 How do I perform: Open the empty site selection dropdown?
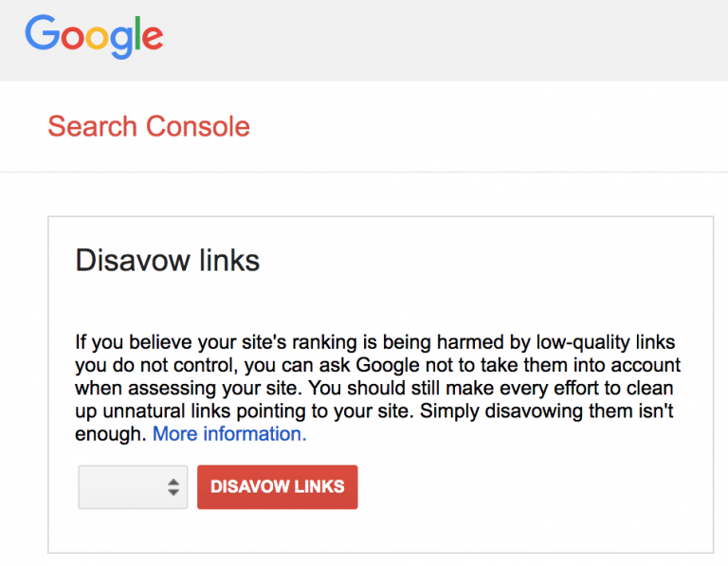coord(133,487)
